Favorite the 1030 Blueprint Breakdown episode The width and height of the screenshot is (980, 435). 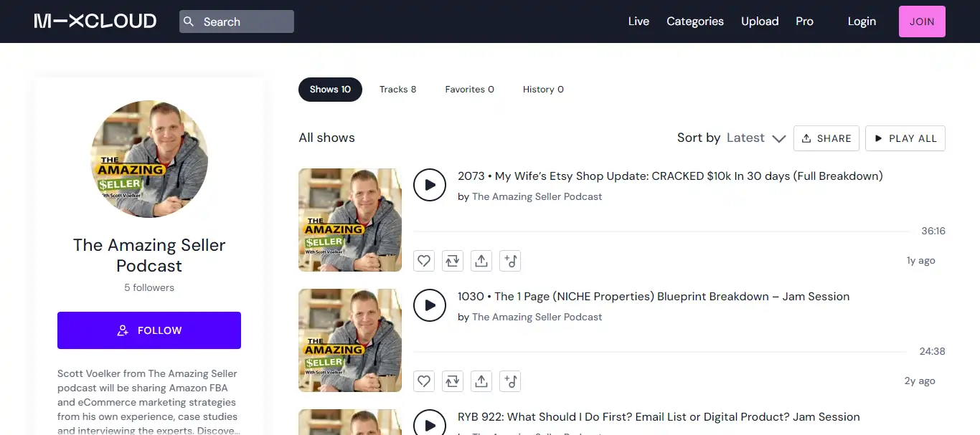coord(423,381)
